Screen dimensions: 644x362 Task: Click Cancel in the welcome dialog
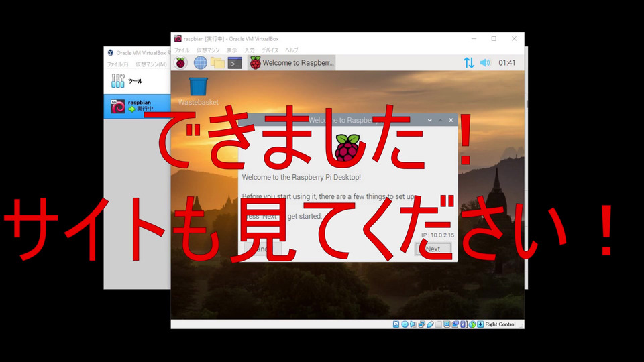[263, 249]
